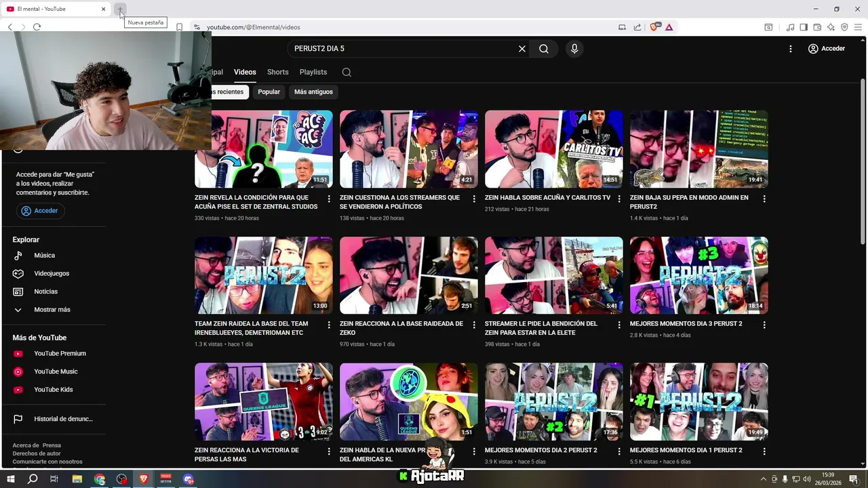Open Brave Wallet icon
The width and height of the screenshot is (868, 488).
tap(817, 27)
